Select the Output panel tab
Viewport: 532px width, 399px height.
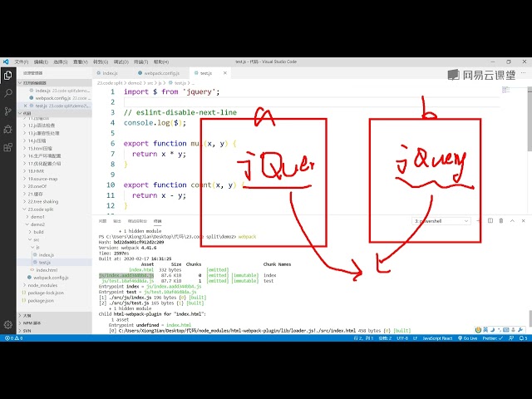tap(117, 221)
